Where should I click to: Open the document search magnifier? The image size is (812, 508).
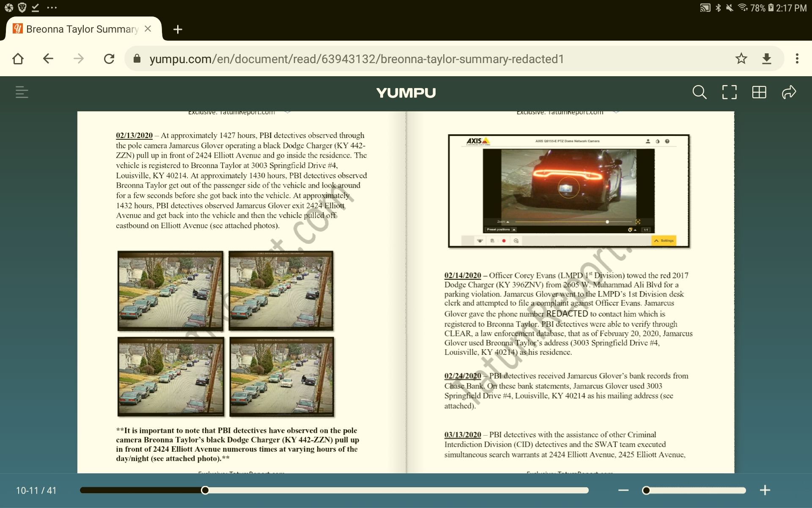(700, 92)
